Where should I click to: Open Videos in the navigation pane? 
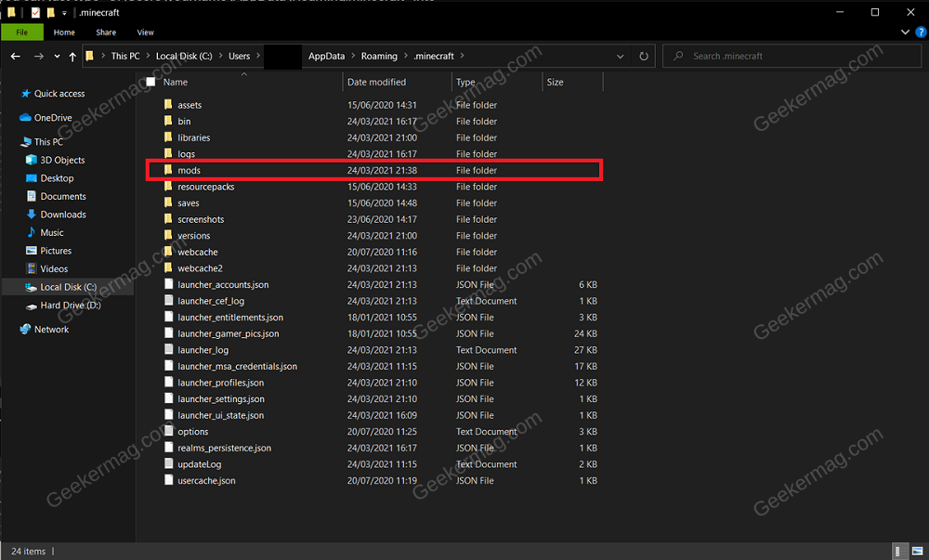coord(54,269)
